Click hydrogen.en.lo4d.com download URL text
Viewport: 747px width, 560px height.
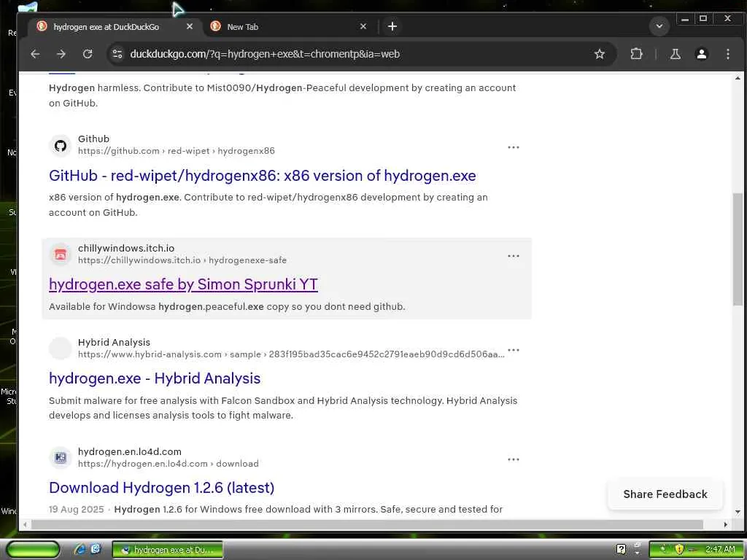169,464
